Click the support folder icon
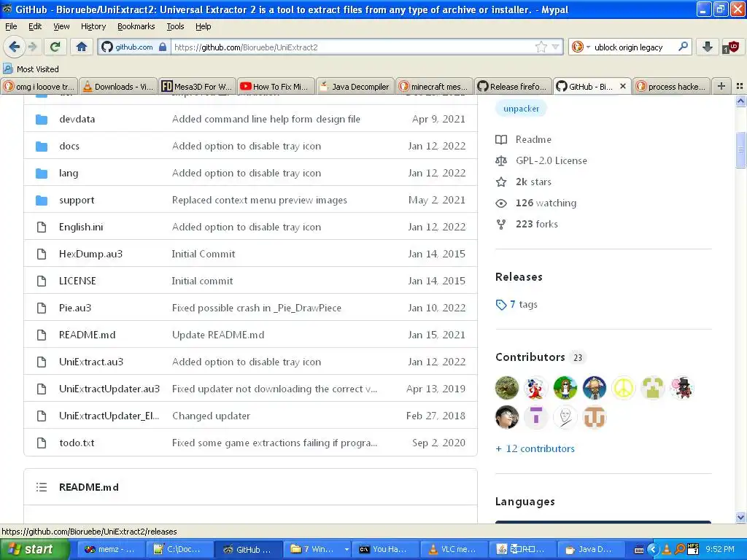This screenshot has width=747, height=560. coord(42,201)
